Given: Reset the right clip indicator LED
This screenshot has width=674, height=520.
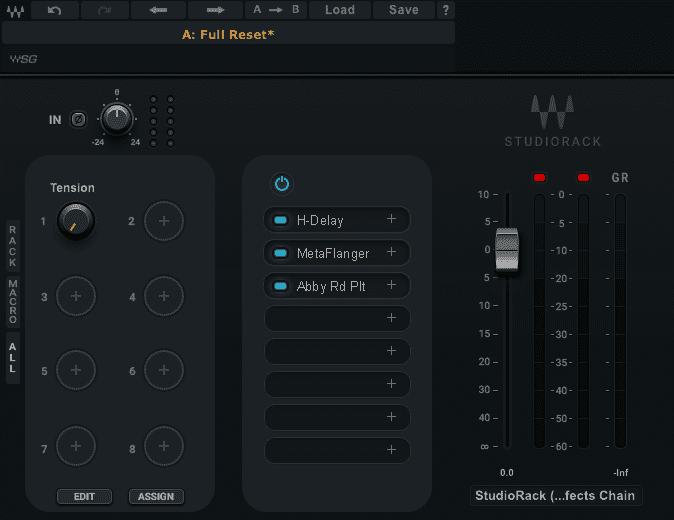Looking at the screenshot, I should [x=583, y=177].
